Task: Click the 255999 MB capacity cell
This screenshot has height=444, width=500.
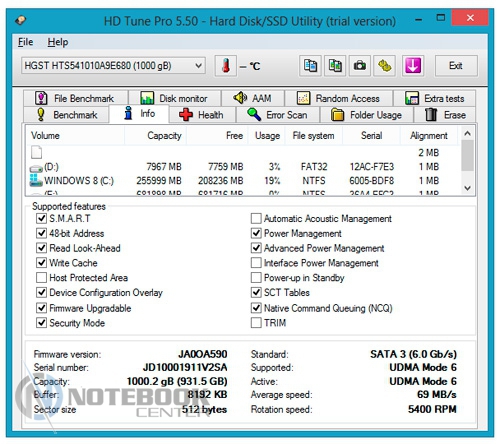Action: tap(159, 181)
